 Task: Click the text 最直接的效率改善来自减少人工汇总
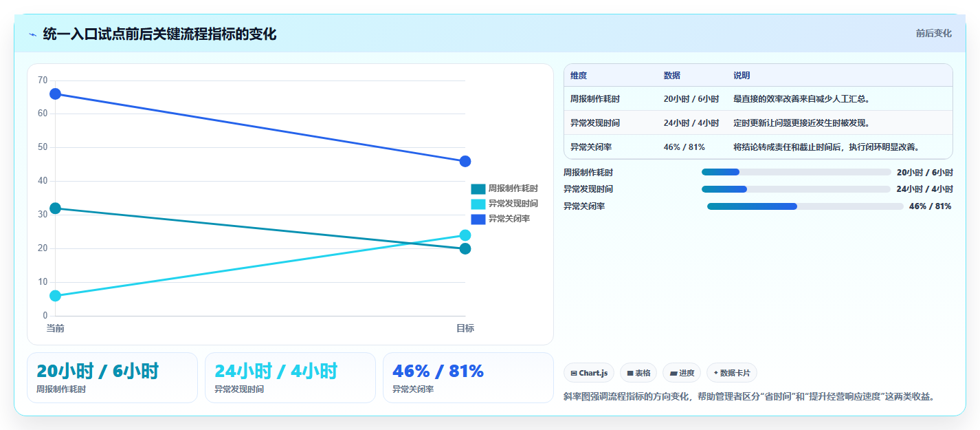[802, 99]
